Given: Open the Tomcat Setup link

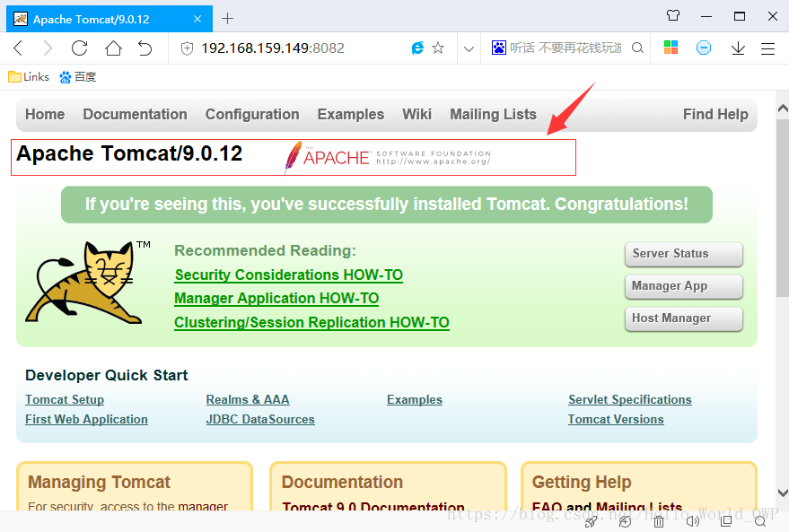Looking at the screenshot, I should (x=65, y=400).
